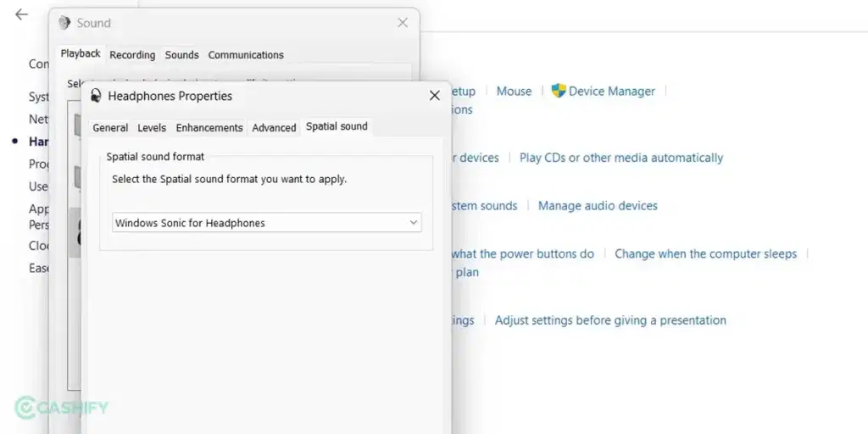Image resolution: width=868 pixels, height=434 pixels.
Task: Open the Advanced tab
Action: (x=274, y=128)
